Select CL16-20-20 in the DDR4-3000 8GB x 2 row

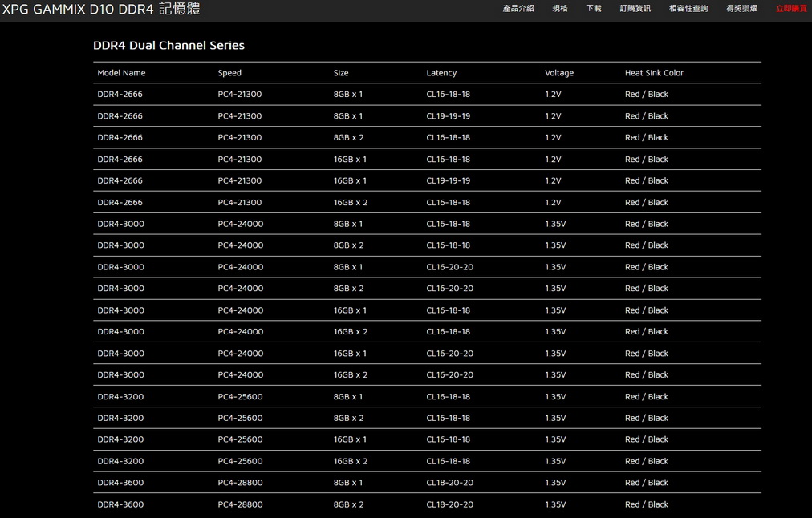click(450, 289)
